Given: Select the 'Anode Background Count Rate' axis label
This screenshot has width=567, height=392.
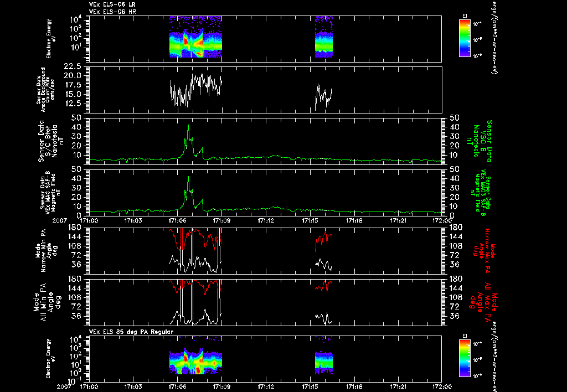Looking at the screenshot, I should click(x=45, y=90).
